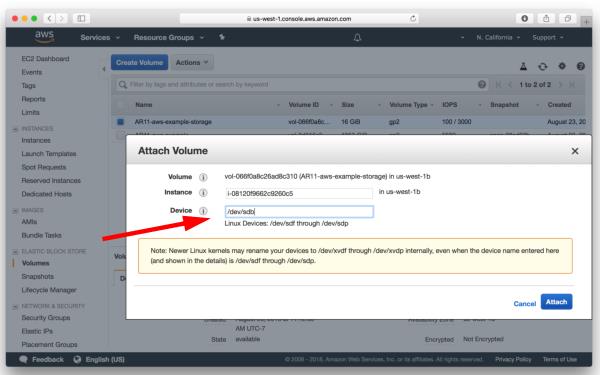Reload page using Safari refresh icon

tap(413, 18)
